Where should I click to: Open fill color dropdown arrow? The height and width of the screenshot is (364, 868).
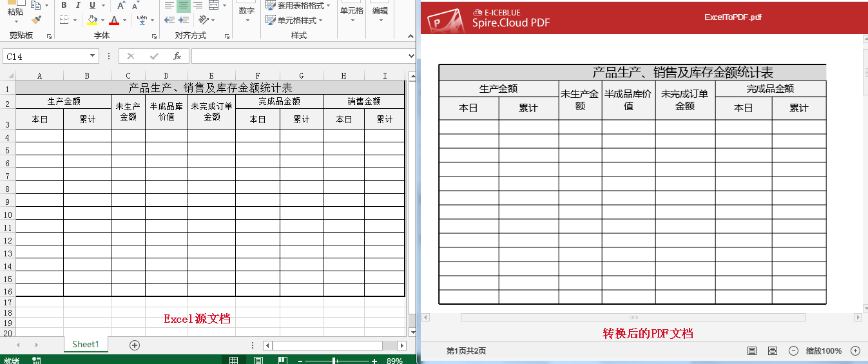103,21
